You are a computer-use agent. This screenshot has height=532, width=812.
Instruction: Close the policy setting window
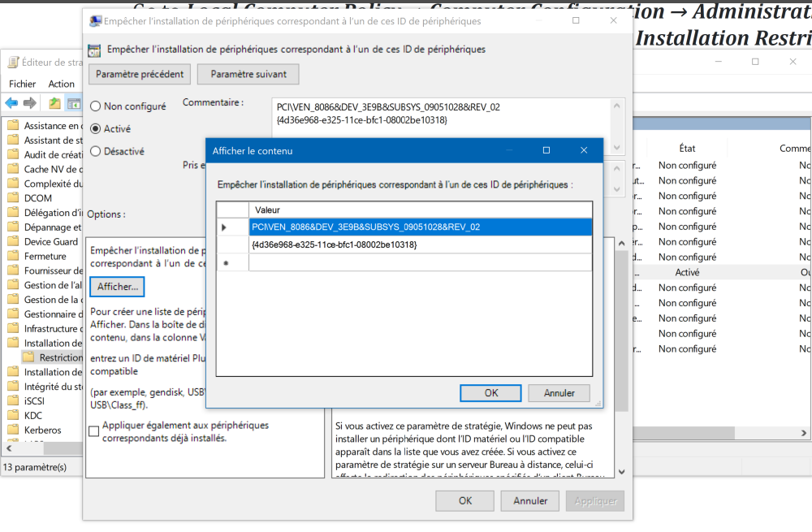613,21
